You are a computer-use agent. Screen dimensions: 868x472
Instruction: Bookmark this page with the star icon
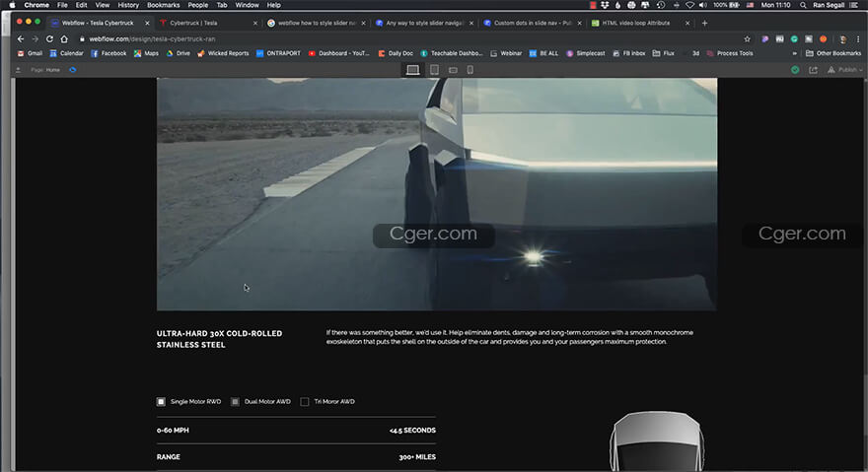tap(748, 38)
